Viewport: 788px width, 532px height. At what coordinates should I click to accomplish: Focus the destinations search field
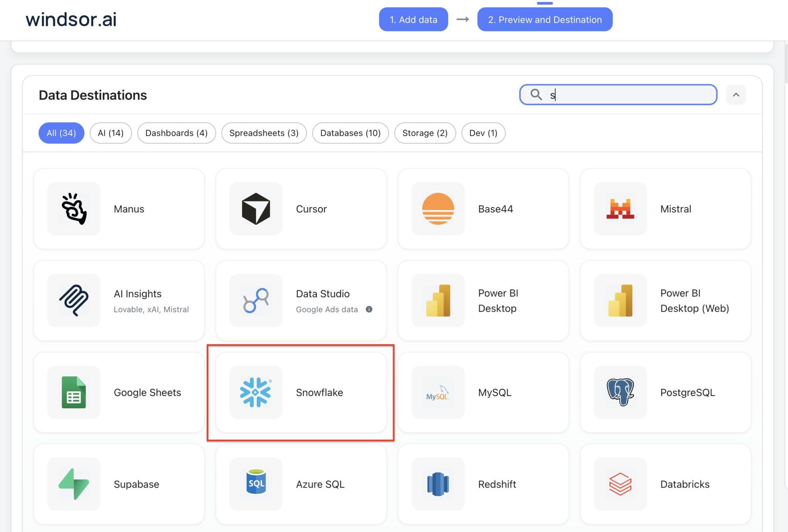pos(618,95)
